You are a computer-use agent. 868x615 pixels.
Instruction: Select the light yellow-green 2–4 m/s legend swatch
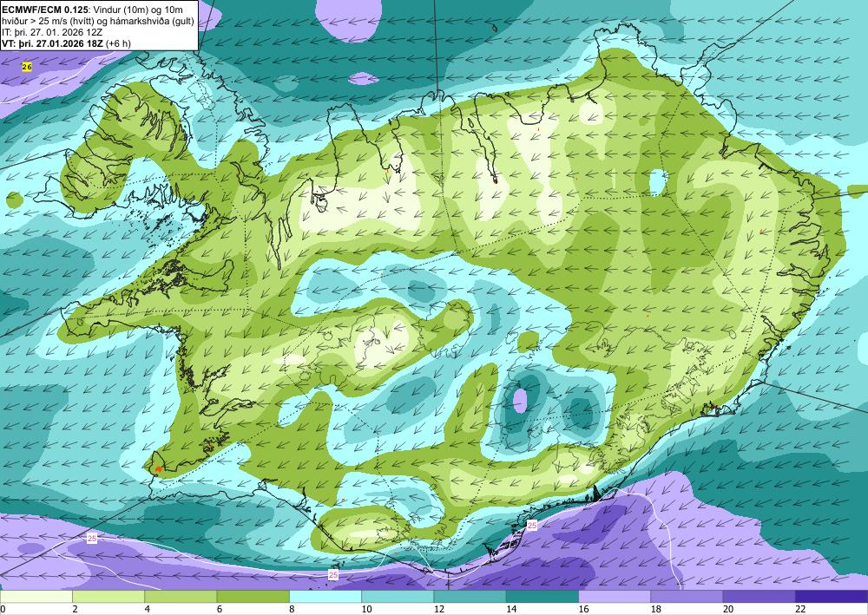(108, 597)
